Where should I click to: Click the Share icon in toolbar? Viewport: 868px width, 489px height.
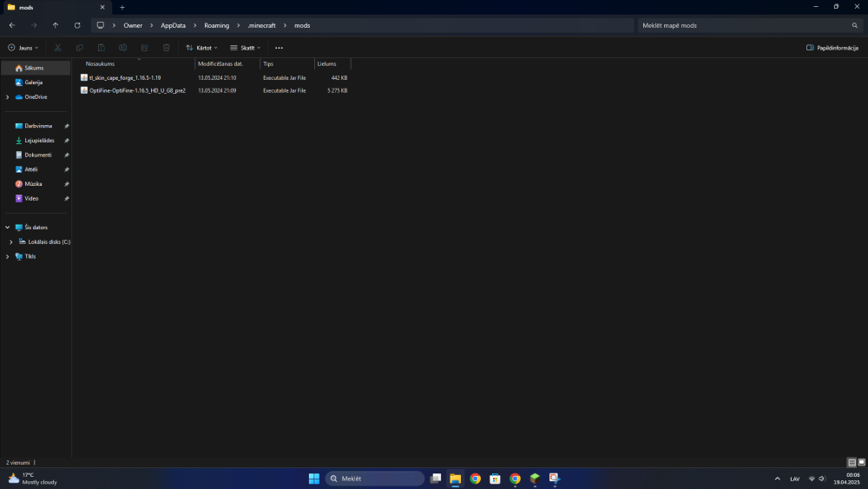(x=144, y=48)
